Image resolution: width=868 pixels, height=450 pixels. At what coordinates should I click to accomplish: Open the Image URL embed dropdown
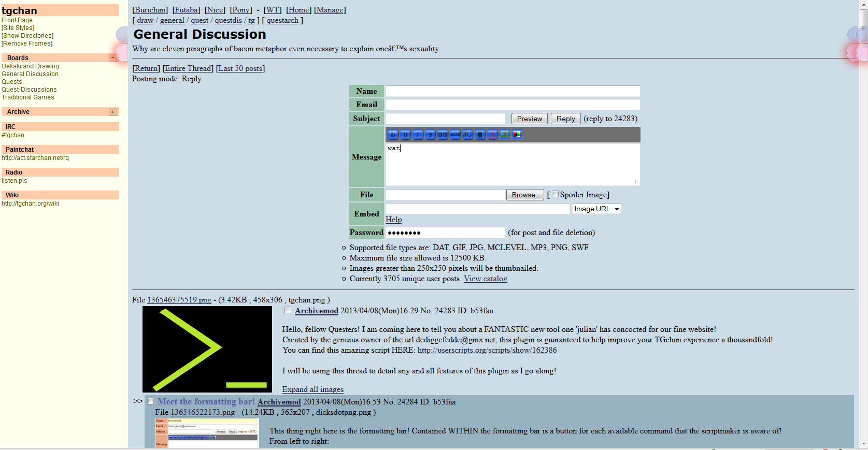[596, 209]
